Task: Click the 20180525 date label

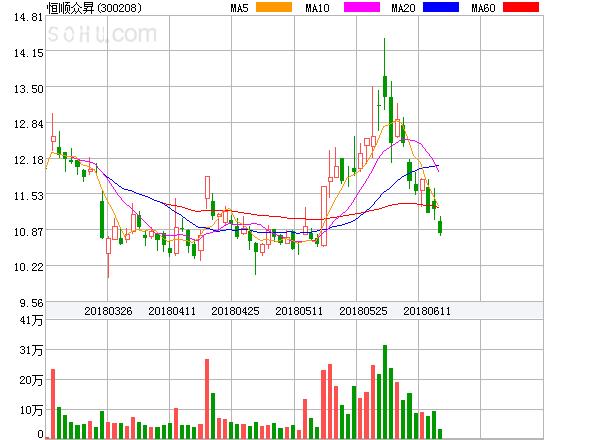Action: tap(363, 311)
